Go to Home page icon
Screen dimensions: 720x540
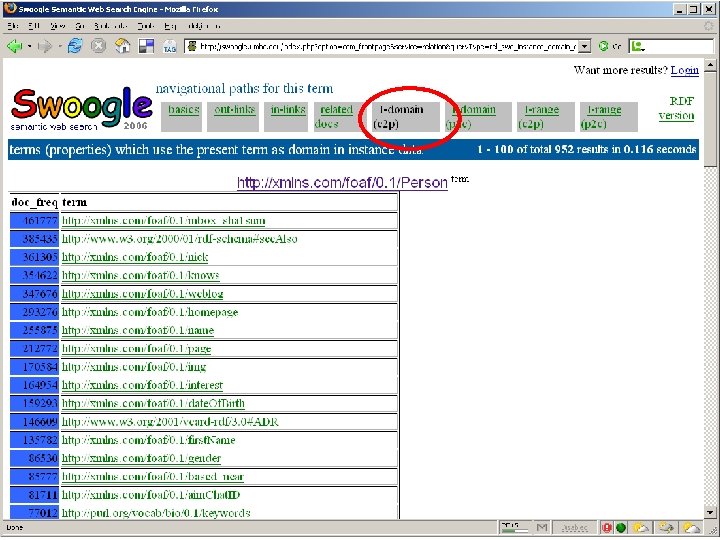point(122,46)
